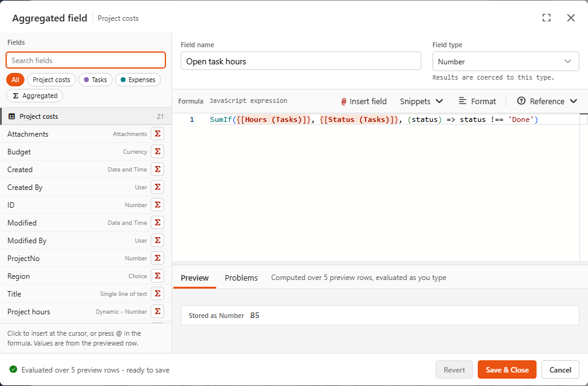Format the formula code
The width and height of the screenshot is (588, 386).
click(x=477, y=101)
